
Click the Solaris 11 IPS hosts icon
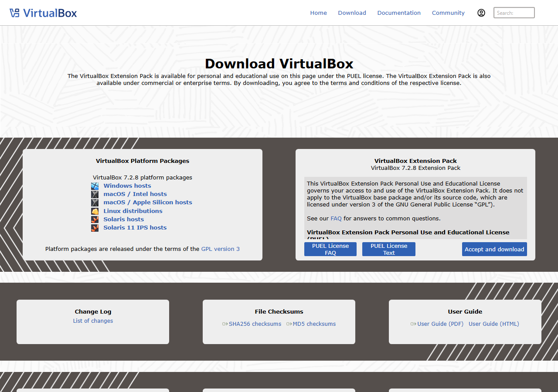point(95,228)
